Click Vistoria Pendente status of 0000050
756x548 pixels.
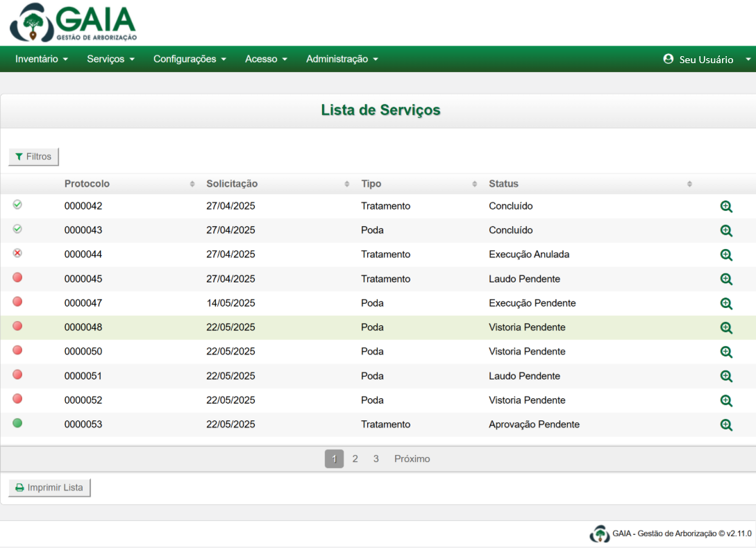coord(527,352)
